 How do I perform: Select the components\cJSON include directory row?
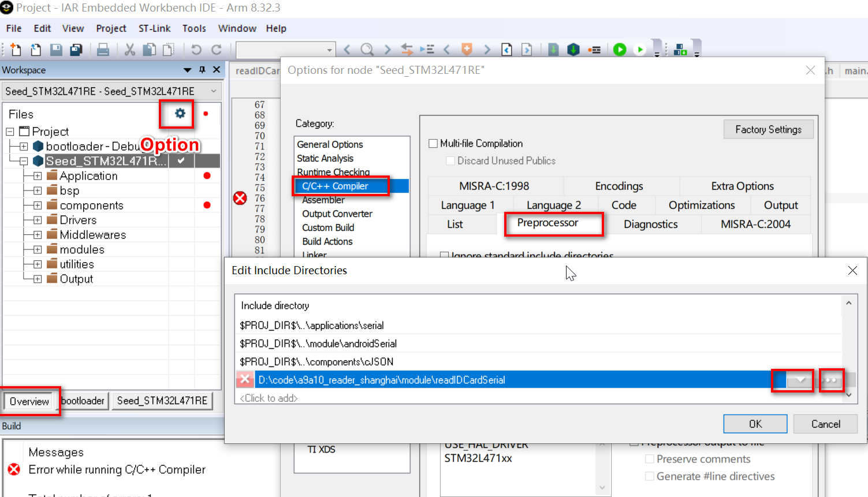(538, 362)
